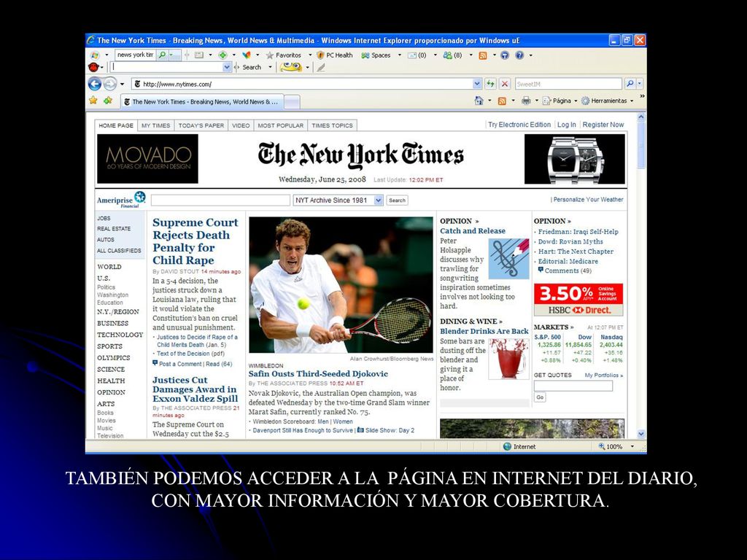
Task: Open the search provider dropdown beside SweetIM magnifier
Action: pos(639,84)
